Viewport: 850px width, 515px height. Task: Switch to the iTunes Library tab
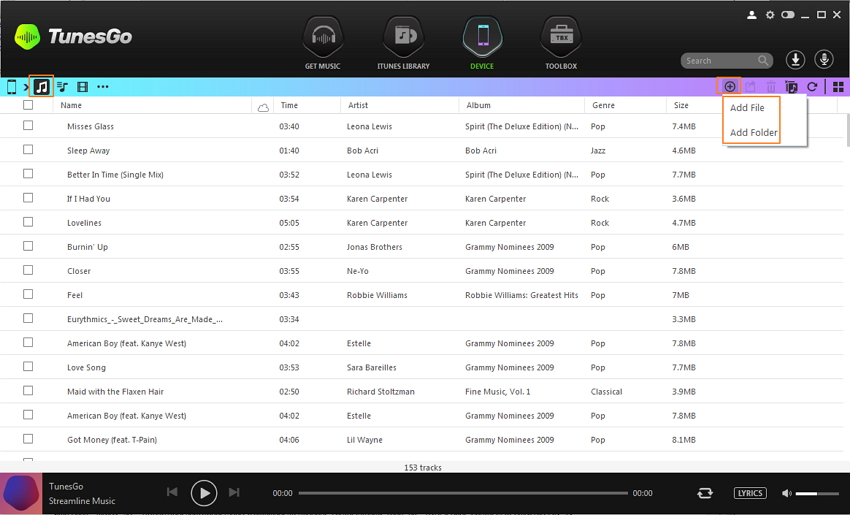403,45
